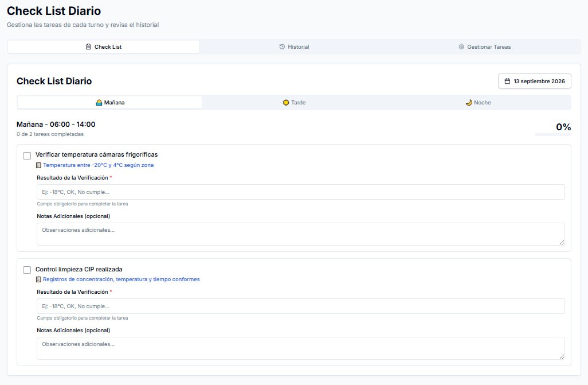Check Control limpieza CIP realizada task

27,270
